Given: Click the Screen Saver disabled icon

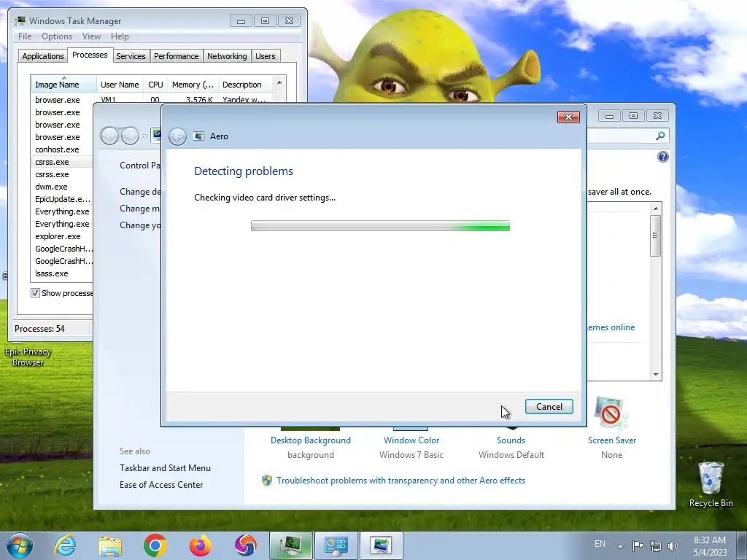Looking at the screenshot, I should coord(611,413).
